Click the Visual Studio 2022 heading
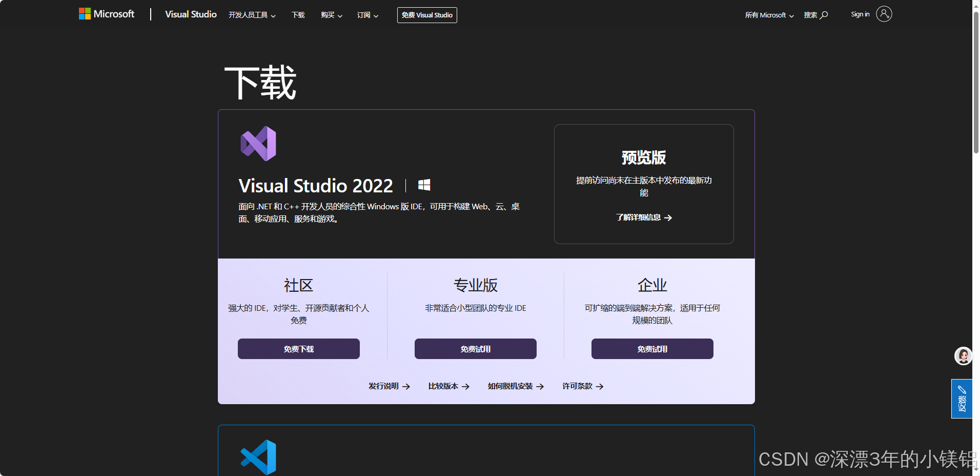 coord(316,186)
